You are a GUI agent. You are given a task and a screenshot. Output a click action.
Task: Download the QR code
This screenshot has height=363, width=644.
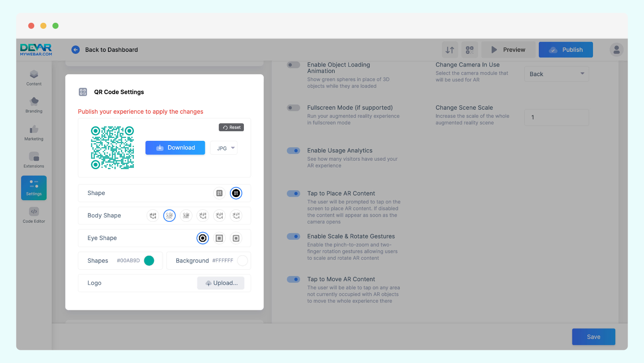(x=175, y=148)
